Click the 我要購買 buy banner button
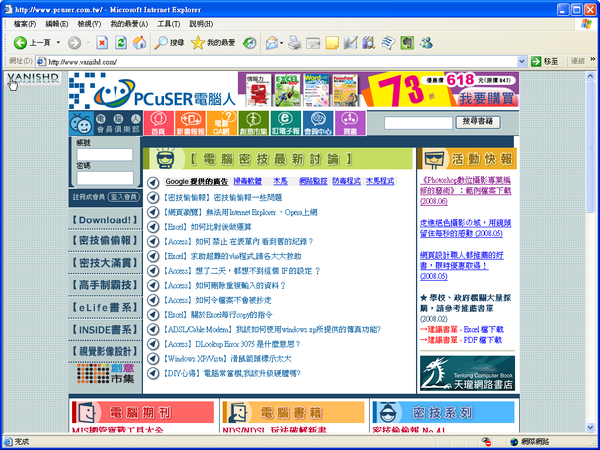 486,99
